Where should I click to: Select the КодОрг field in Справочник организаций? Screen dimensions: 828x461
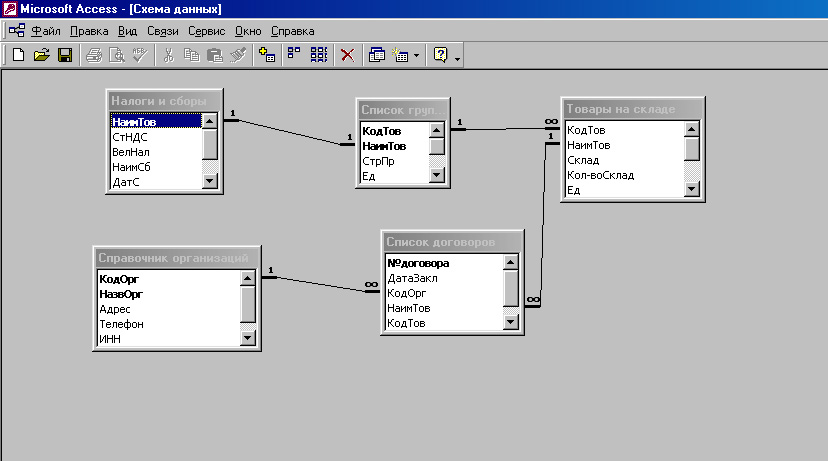click(x=169, y=279)
